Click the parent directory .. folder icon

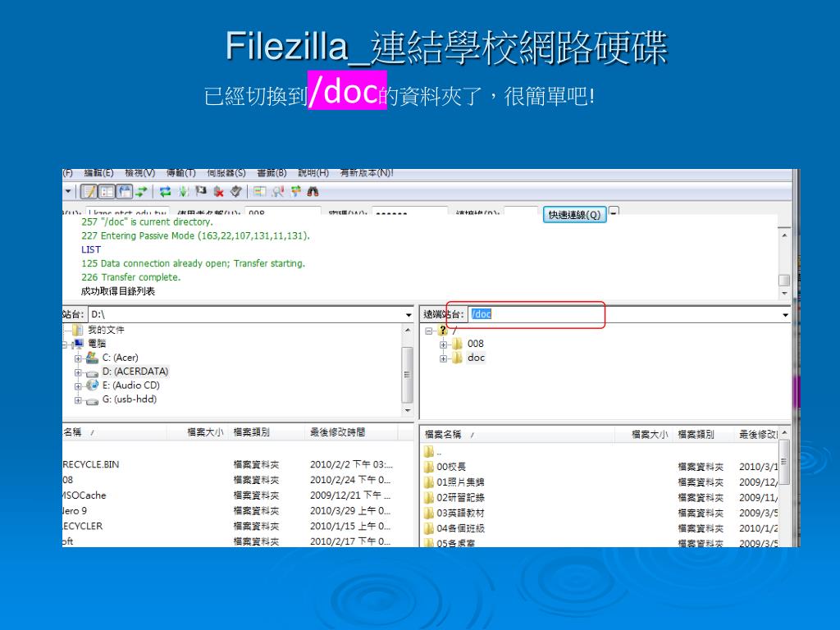pos(428,452)
